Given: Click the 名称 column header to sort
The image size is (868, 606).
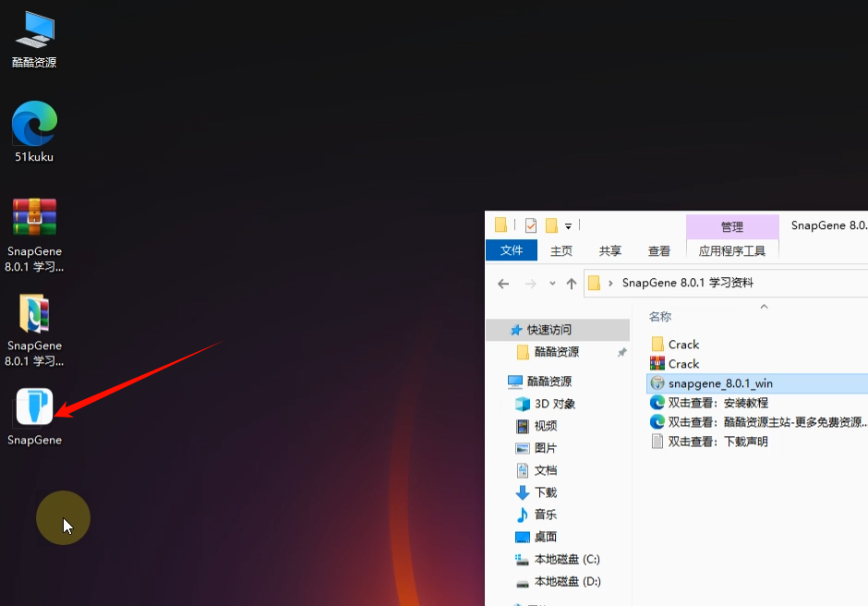Looking at the screenshot, I should tap(660, 317).
